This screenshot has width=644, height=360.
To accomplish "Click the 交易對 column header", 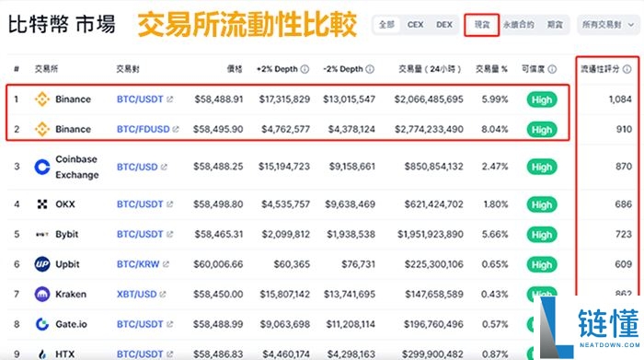I will coord(128,69).
